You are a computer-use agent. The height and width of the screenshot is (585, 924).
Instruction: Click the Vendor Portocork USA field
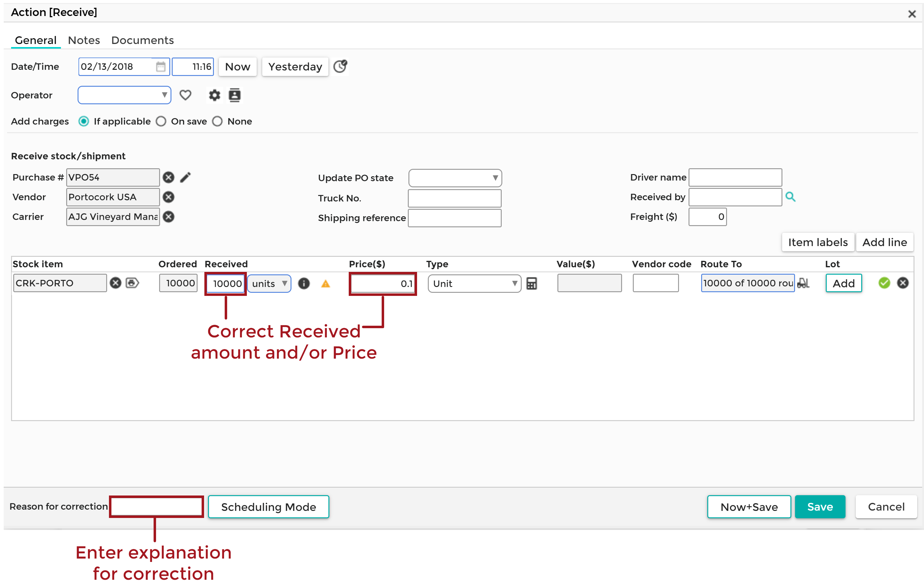(113, 197)
